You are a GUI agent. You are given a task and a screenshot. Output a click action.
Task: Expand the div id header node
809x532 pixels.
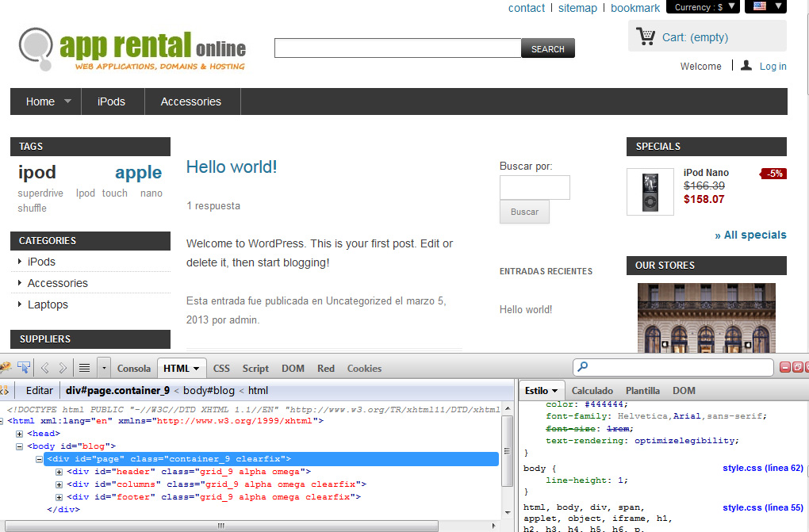[x=59, y=472]
